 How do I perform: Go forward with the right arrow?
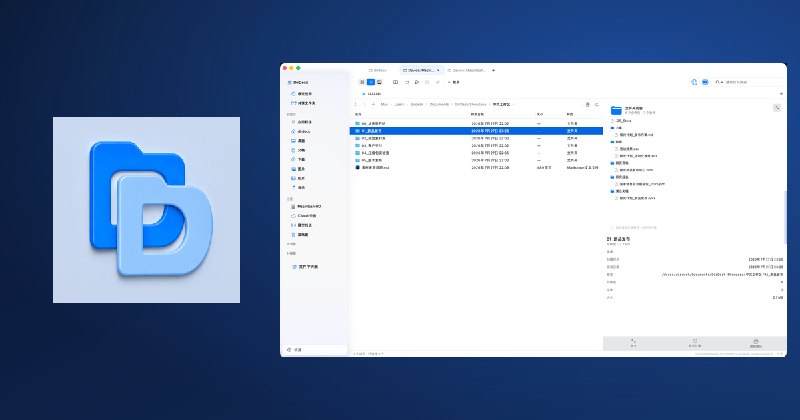click(364, 105)
